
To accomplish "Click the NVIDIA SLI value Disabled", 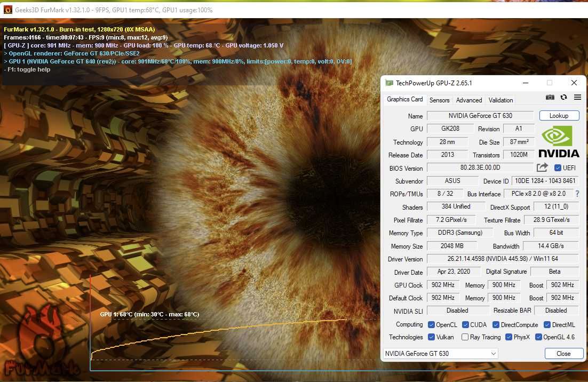I will point(457,311).
